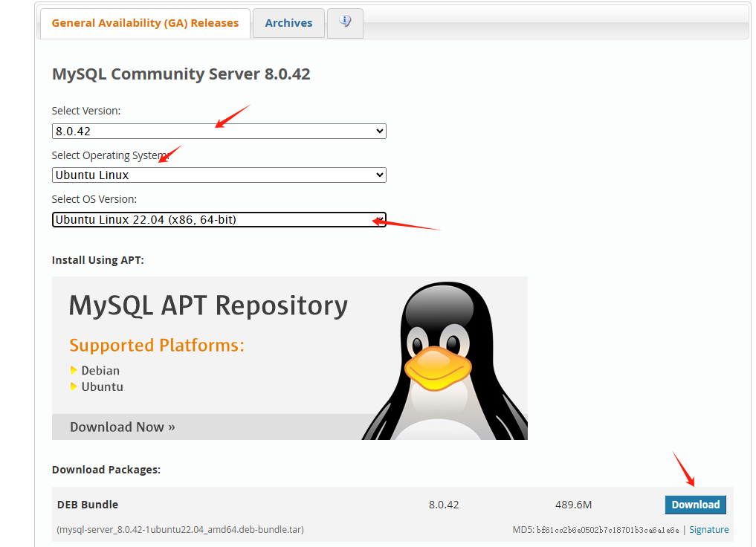Click the Supported Platforms banner area

click(156, 345)
